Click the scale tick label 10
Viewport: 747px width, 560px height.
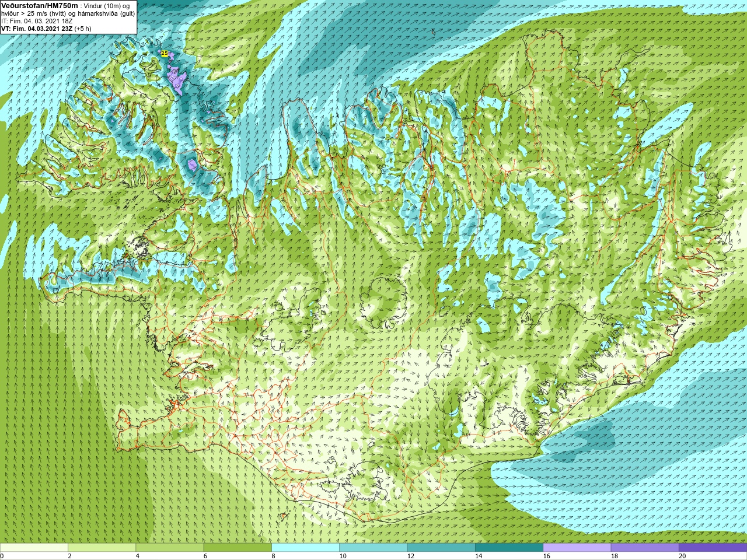[x=343, y=556]
